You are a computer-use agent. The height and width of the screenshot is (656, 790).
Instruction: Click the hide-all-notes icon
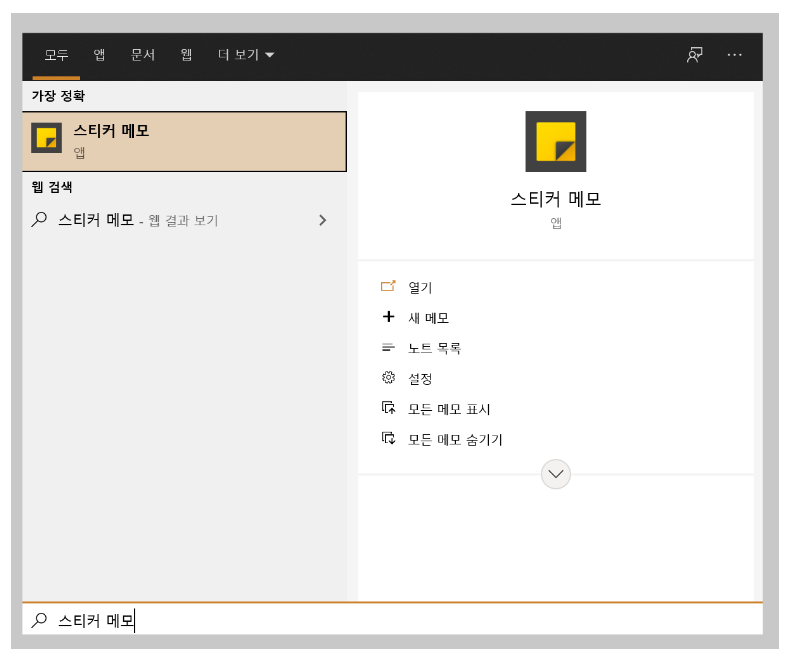point(388,438)
